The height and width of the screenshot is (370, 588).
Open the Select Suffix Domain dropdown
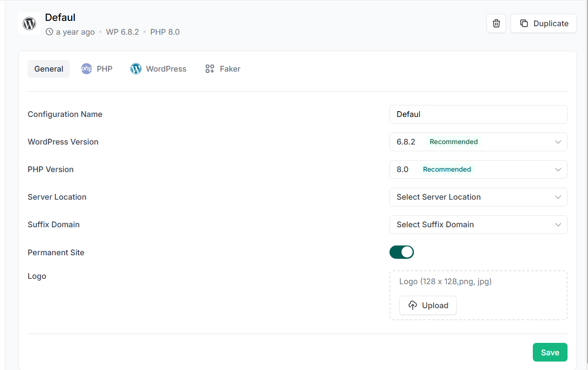[x=478, y=225]
